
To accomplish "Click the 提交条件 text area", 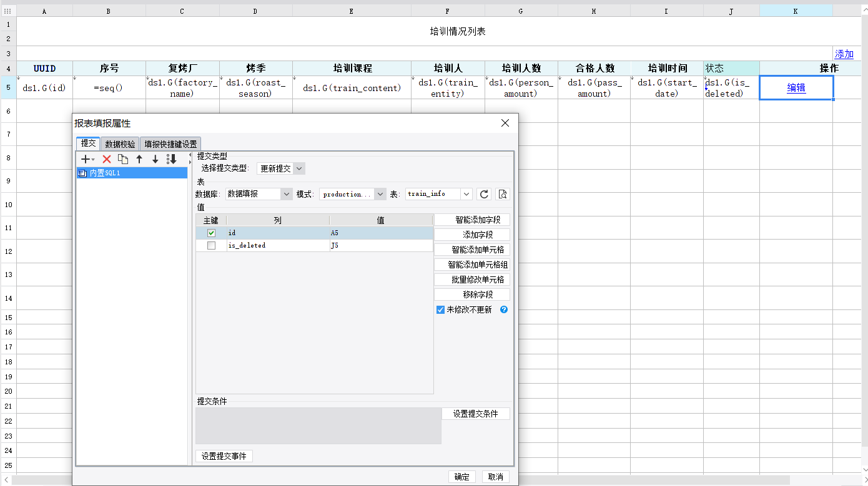I will pos(318,425).
